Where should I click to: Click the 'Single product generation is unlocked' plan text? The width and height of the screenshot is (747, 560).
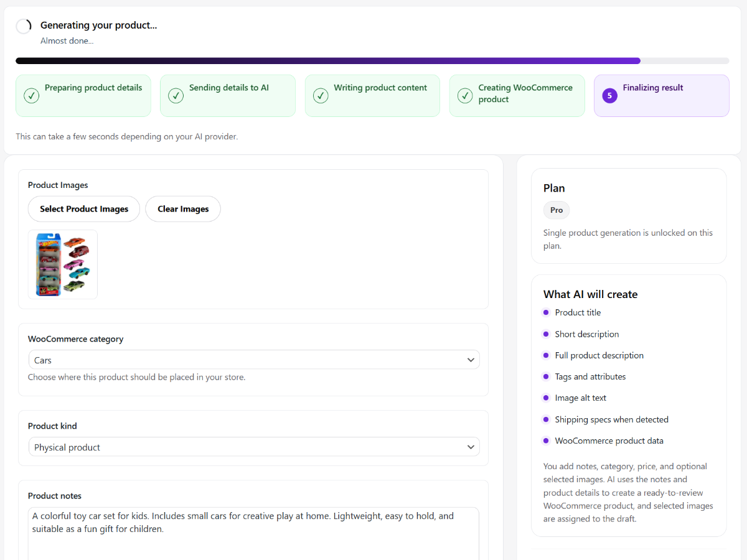point(628,239)
